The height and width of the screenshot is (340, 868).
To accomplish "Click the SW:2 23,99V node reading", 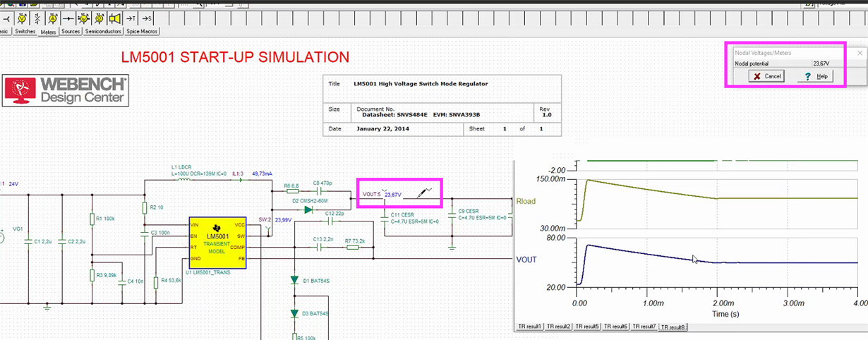I will click(275, 219).
